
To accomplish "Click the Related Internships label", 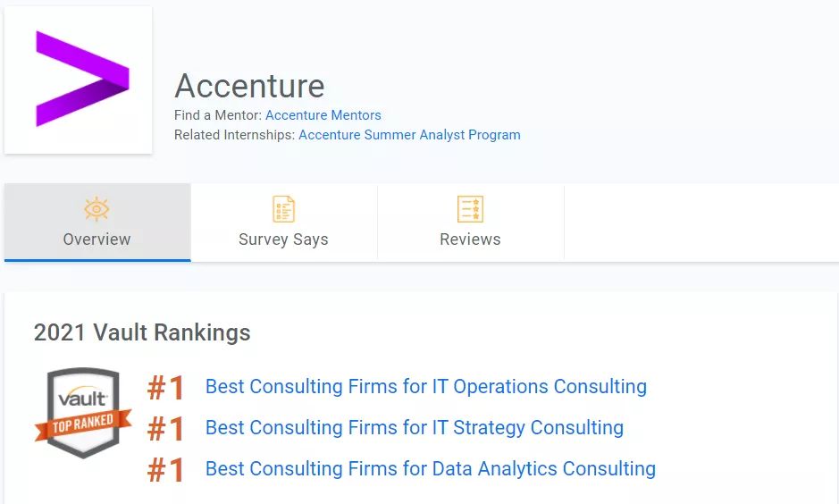I will point(234,135).
